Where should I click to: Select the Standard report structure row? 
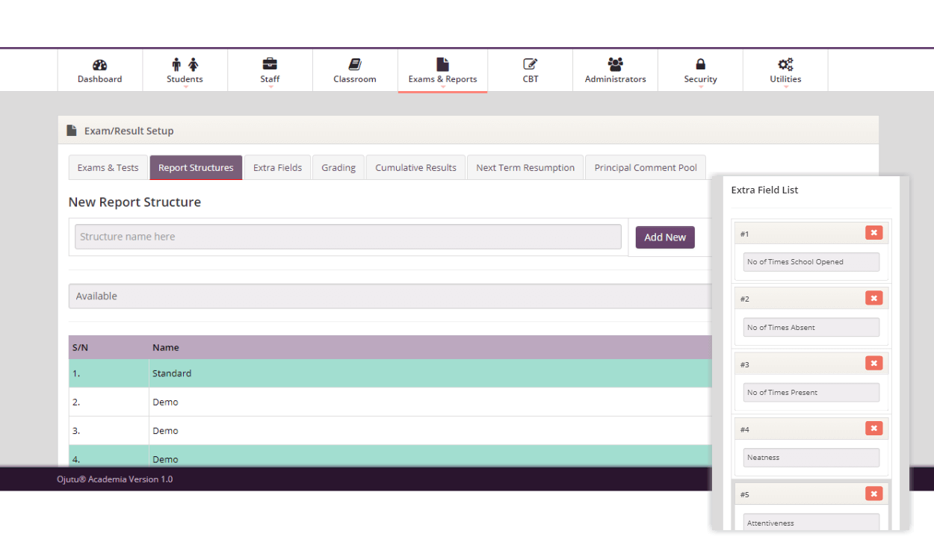pos(390,373)
